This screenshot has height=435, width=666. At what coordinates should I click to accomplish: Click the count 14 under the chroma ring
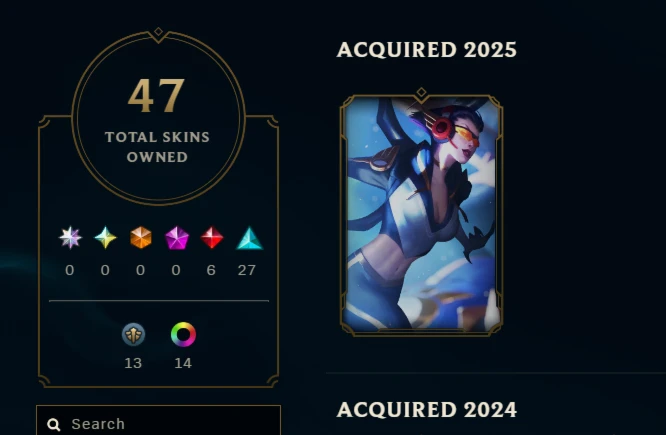pyautogui.click(x=183, y=363)
